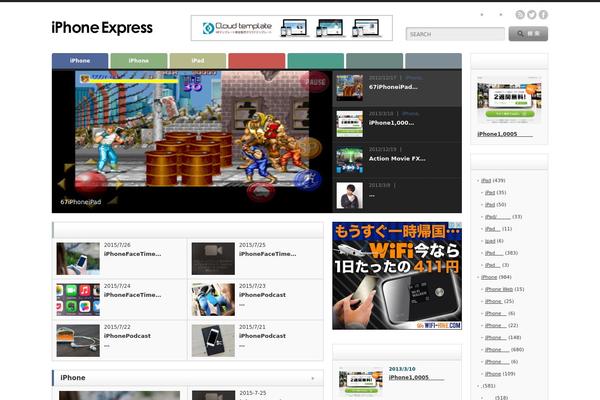Open the sidebar iPhone1,0005 link under the ad image
Viewport: 600px width, 400px height.
(504, 134)
